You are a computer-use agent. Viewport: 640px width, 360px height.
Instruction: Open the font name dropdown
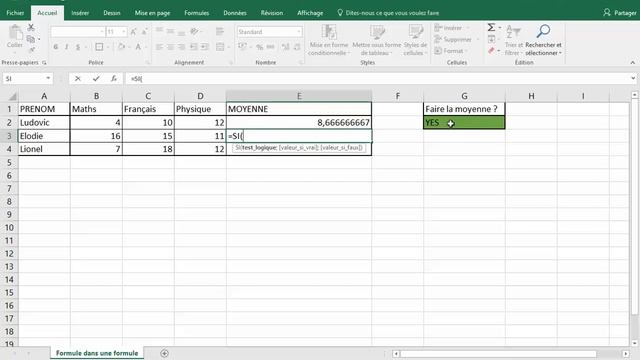(102, 32)
